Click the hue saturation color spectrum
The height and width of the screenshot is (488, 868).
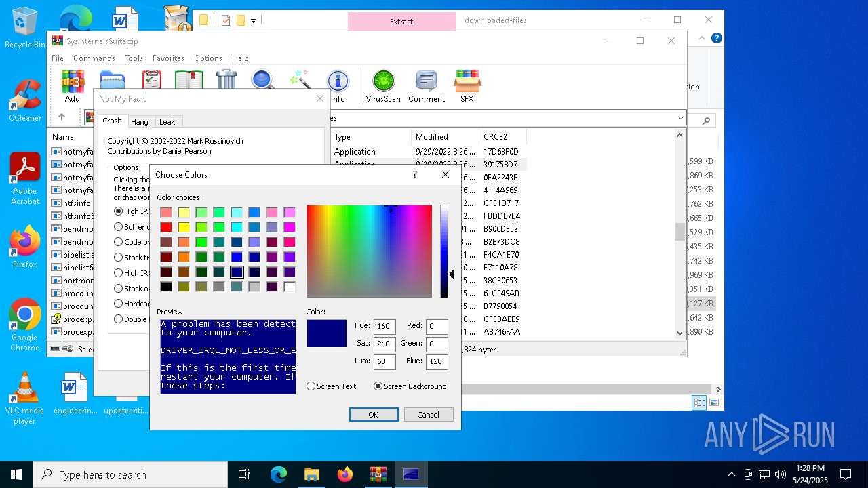point(369,251)
